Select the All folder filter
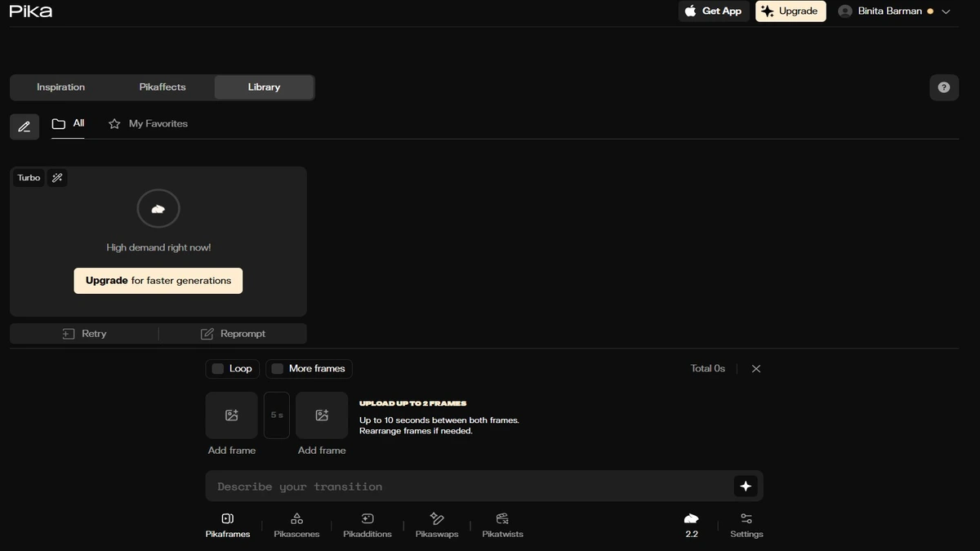980x551 pixels. [x=68, y=124]
